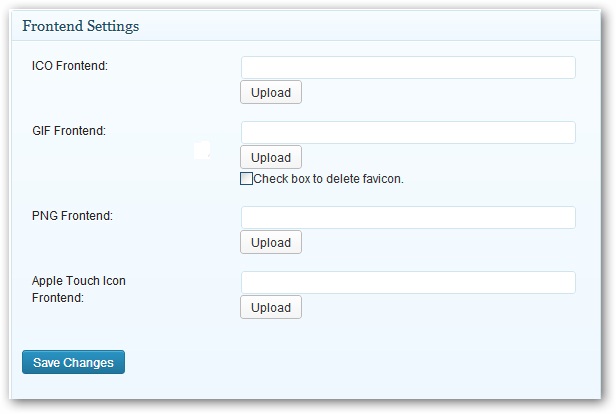The image size is (616, 414).
Task: Focus the ICO Frontend text field
Action: click(x=408, y=68)
